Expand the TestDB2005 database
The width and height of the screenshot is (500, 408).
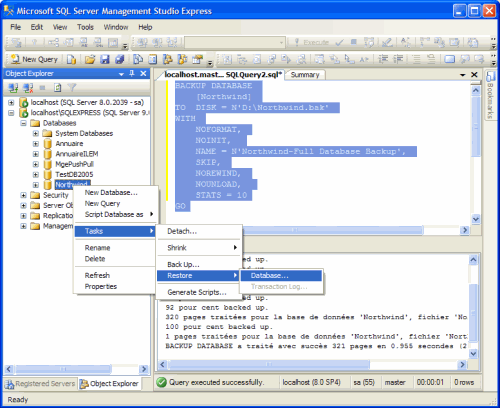(36, 175)
